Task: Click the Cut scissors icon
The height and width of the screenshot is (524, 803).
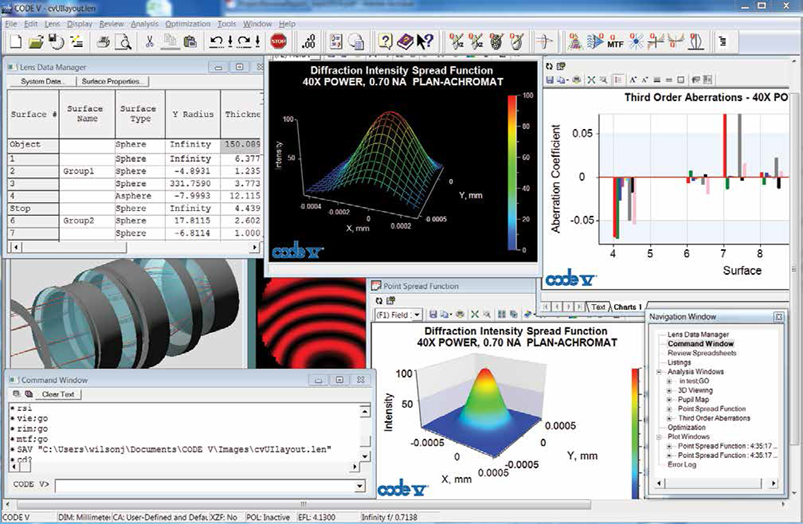Action: click(149, 41)
